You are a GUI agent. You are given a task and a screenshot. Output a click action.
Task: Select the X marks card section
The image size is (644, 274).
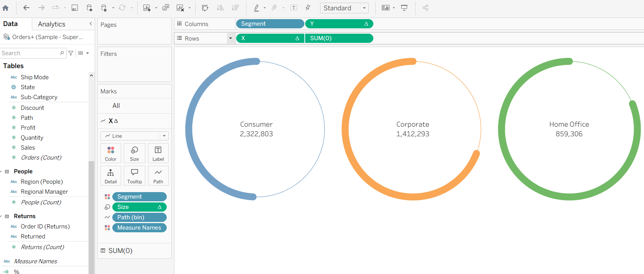click(x=135, y=121)
